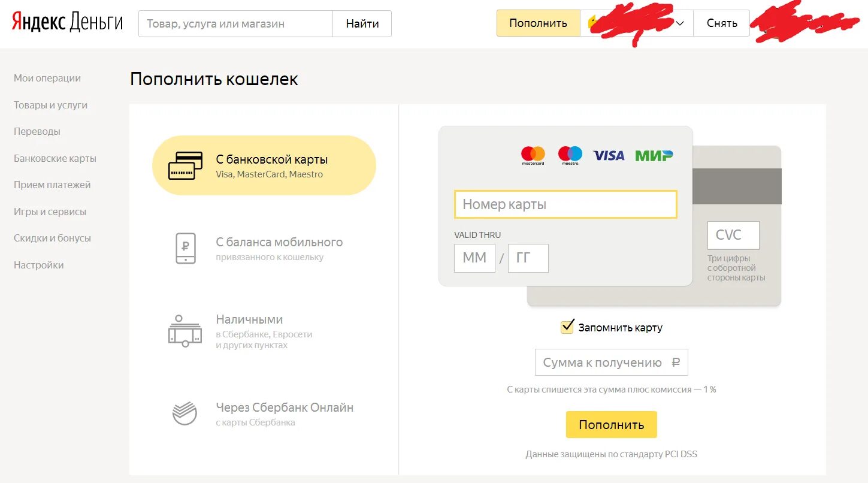868x483 pixels.
Task: Click the VALID THRU label
Action: click(477, 235)
